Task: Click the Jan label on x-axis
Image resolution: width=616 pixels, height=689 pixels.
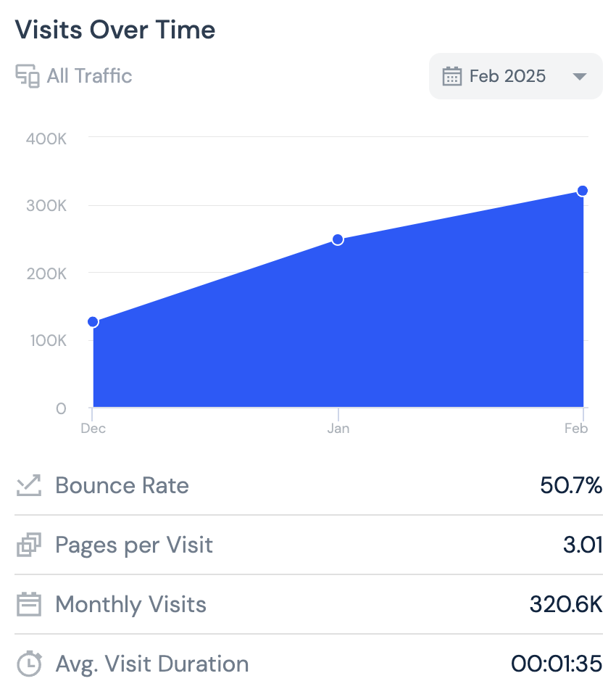Action: point(338,429)
